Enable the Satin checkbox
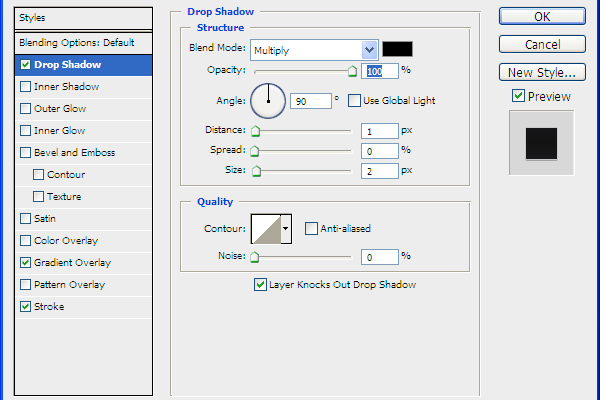 point(25,219)
